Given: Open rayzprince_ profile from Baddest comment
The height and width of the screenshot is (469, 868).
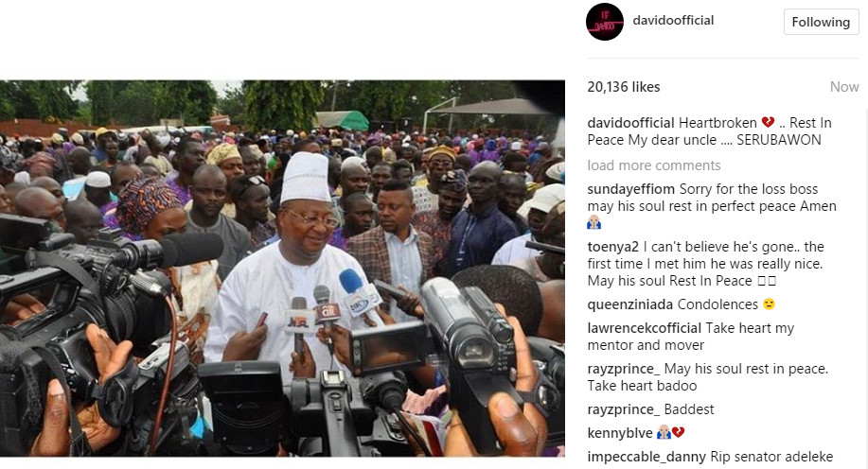Looking at the screenshot, I should tap(624, 409).
